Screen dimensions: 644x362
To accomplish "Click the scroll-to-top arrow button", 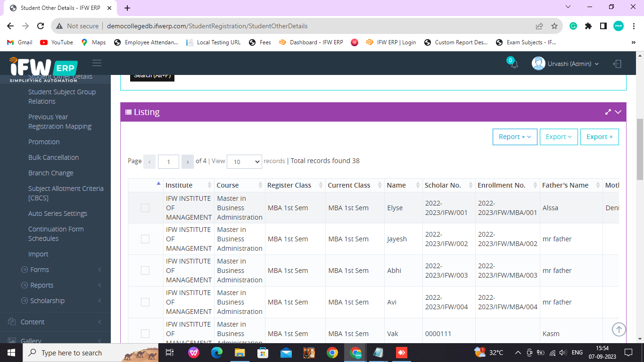I will (619, 329).
